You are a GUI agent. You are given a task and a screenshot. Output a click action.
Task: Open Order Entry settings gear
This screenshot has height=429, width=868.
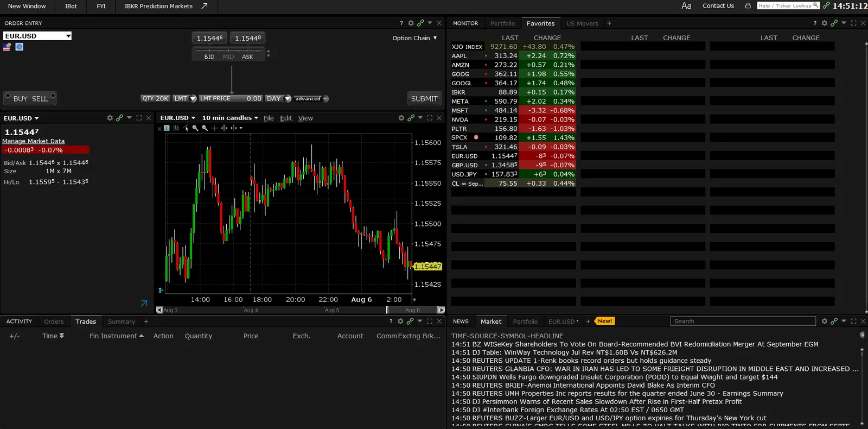(x=411, y=23)
